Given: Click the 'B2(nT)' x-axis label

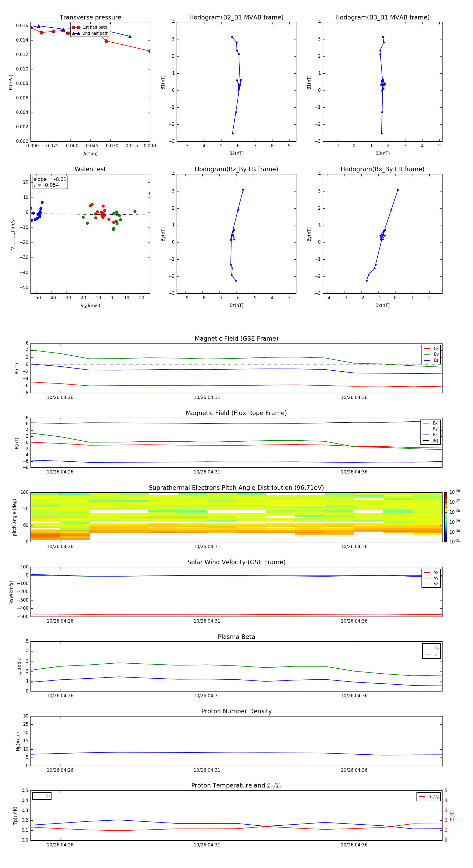Looking at the screenshot, I should click(236, 153).
